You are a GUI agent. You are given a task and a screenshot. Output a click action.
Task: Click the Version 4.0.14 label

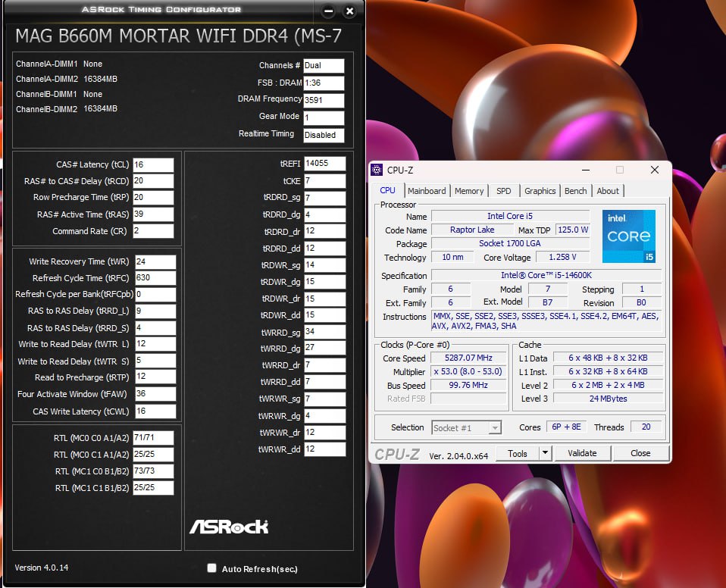[41, 568]
